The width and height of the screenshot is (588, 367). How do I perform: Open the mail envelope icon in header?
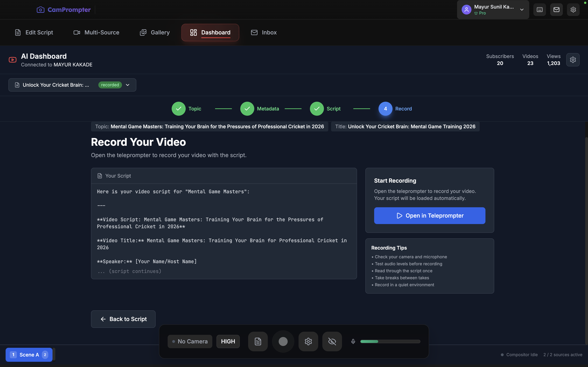(x=556, y=10)
